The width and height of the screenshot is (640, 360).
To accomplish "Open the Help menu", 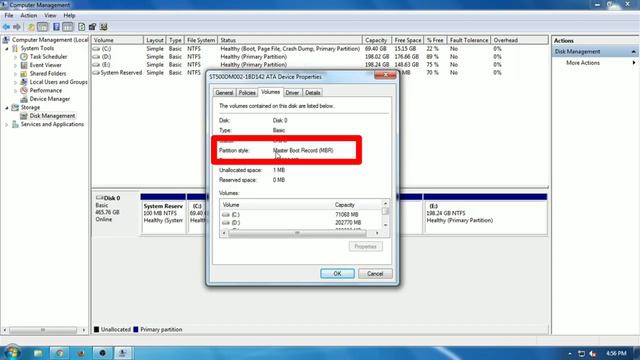I will pos(69,16).
